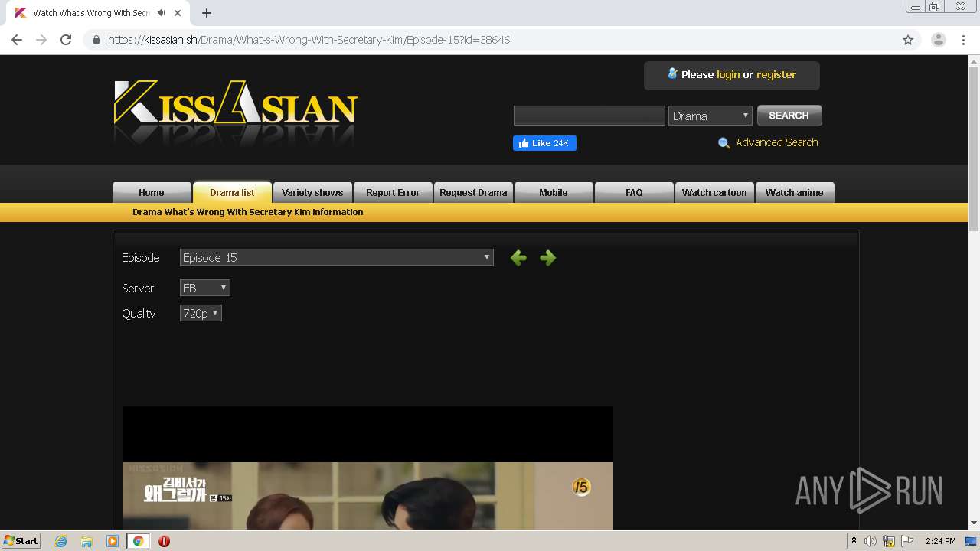The width and height of the screenshot is (980, 551).
Task: Mute the tab using its audio icon
Action: point(161,13)
